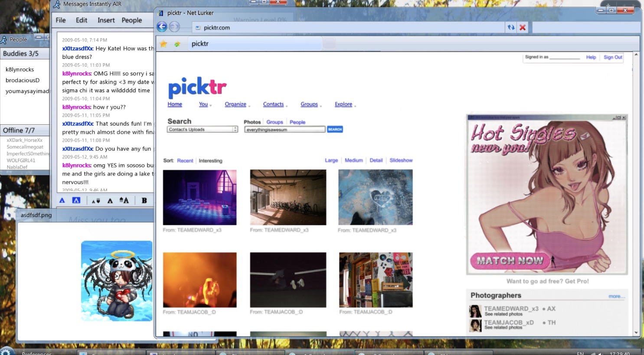This screenshot has height=355, width=644.
Task: Click the Preferences taskbar button
Action: (36, 353)
